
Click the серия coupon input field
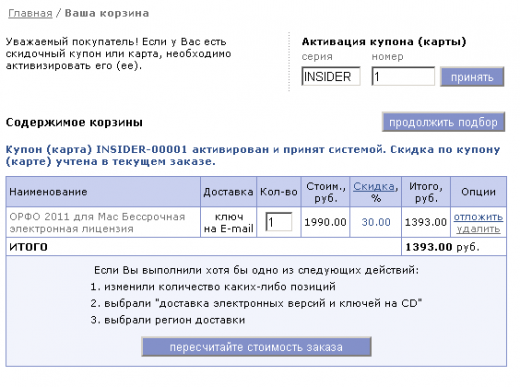click(x=331, y=76)
